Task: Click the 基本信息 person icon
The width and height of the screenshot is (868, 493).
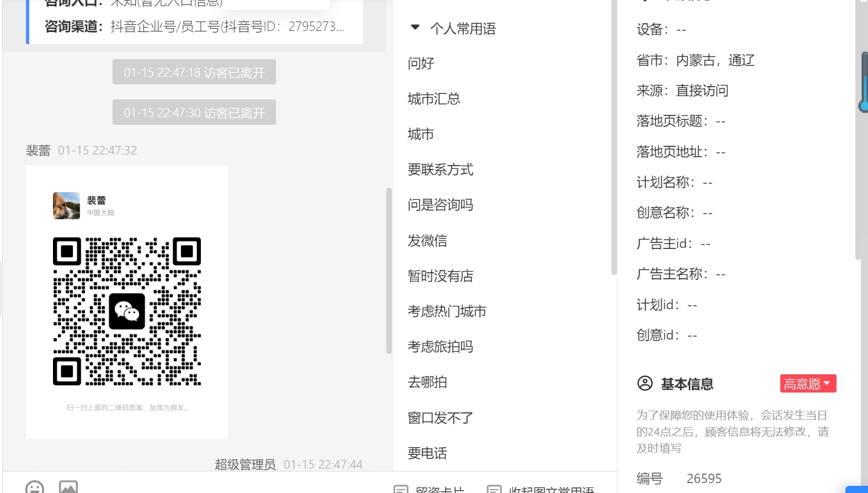Action: coord(645,383)
